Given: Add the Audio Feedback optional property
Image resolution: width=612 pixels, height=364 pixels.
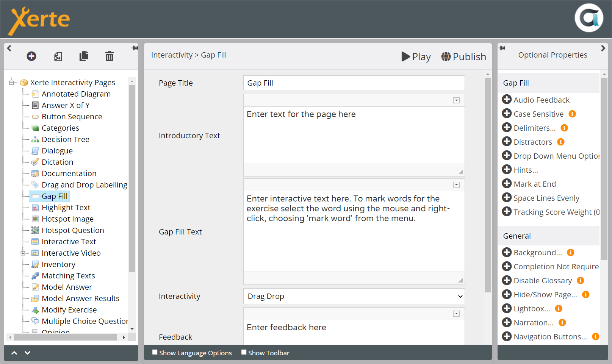Looking at the screenshot, I should point(507,100).
